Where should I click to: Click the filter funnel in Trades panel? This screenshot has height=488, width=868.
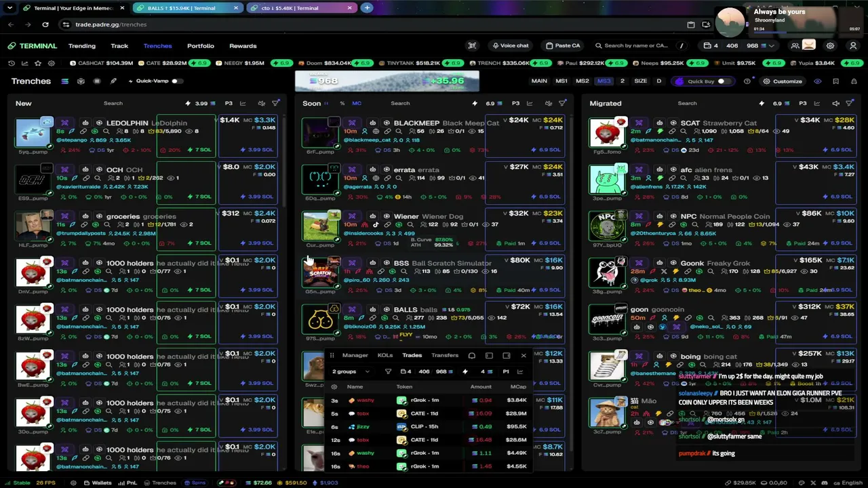click(x=388, y=371)
